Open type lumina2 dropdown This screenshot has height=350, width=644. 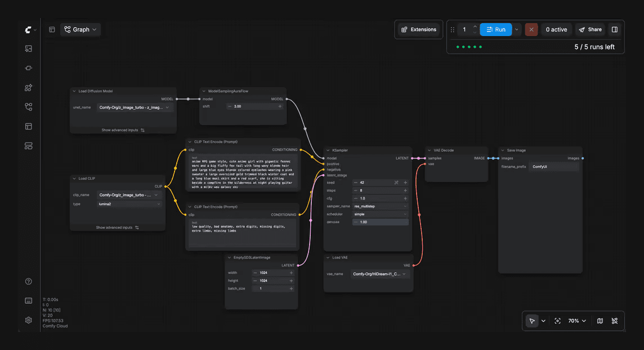coord(129,204)
